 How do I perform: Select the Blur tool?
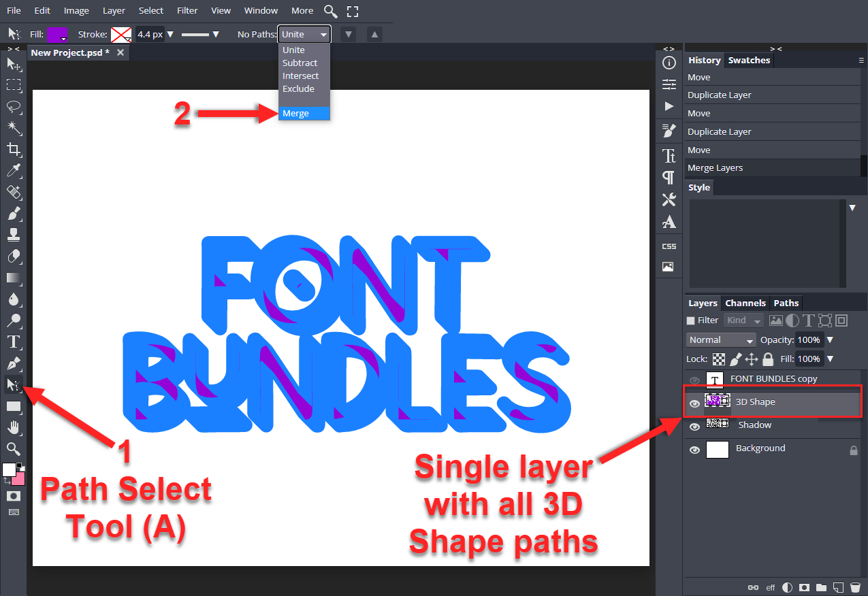click(x=14, y=299)
